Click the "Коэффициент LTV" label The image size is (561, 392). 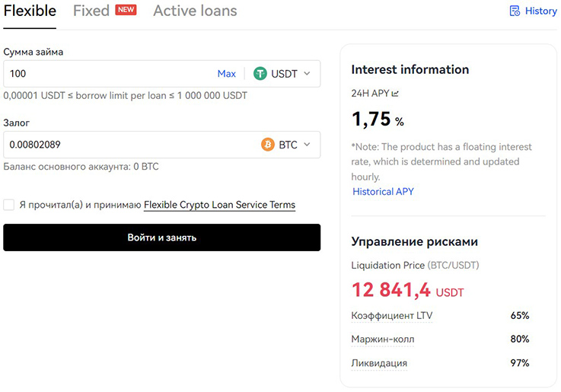point(391,315)
